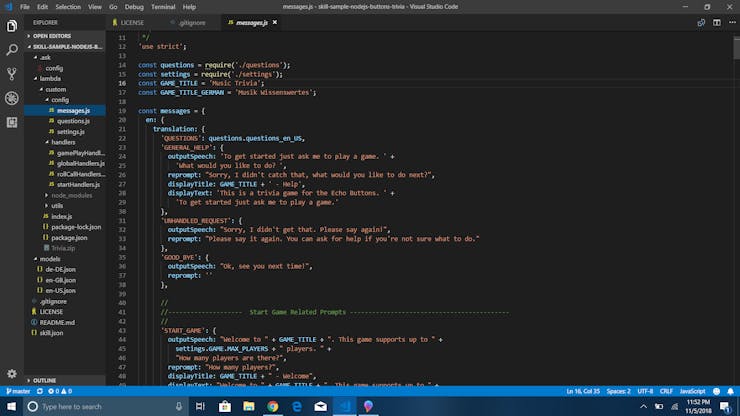Click the feedback smiley in status bar
This screenshot has height=416, width=740.
[x=716, y=391]
